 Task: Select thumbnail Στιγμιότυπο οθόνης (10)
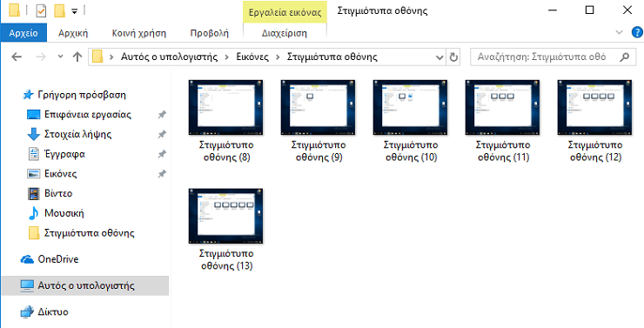click(x=410, y=121)
